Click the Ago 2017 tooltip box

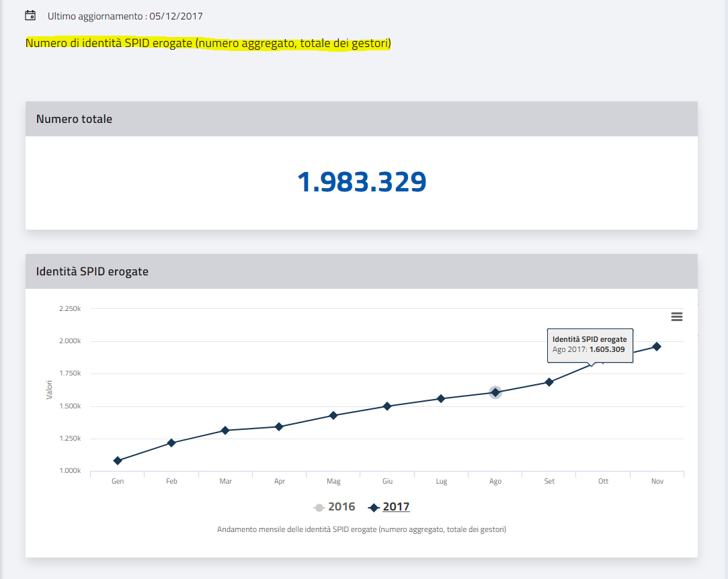click(590, 345)
